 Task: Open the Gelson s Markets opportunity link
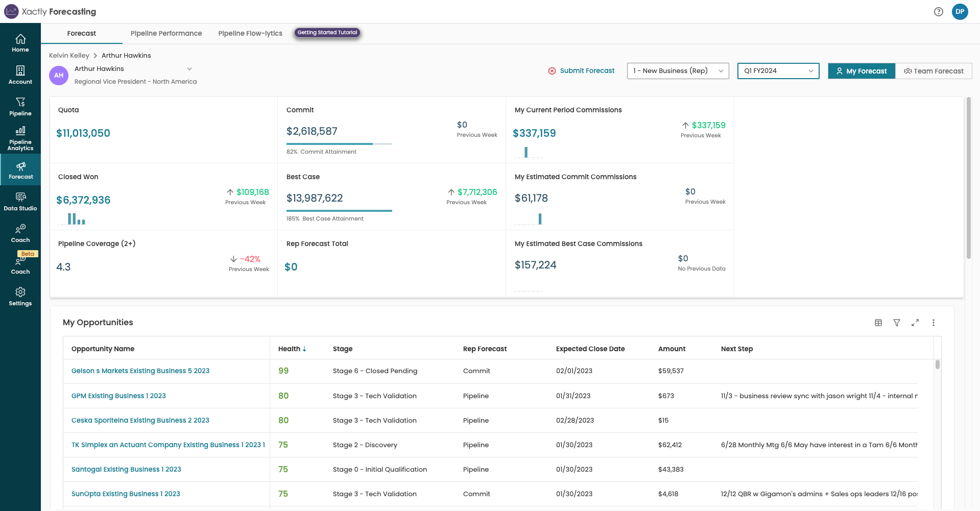point(140,371)
